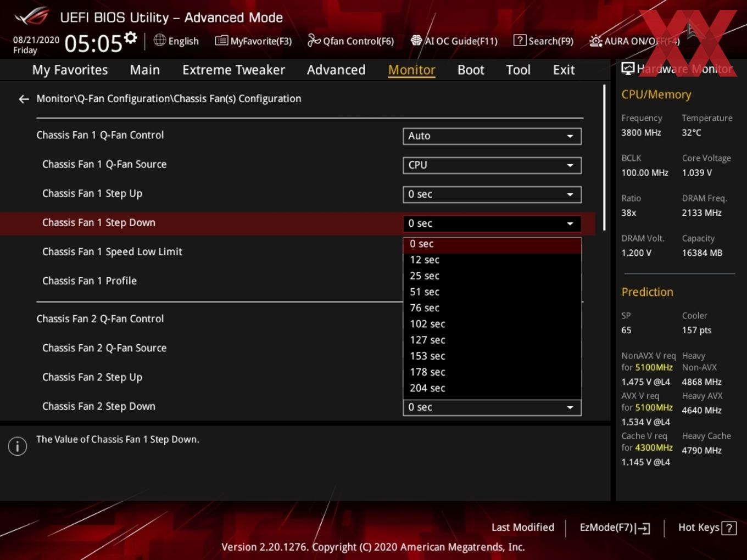Image resolution: width=747 pixels, height=560 pixels.
Task: Click the 05:05 clock display
Action: coord(93,43)
